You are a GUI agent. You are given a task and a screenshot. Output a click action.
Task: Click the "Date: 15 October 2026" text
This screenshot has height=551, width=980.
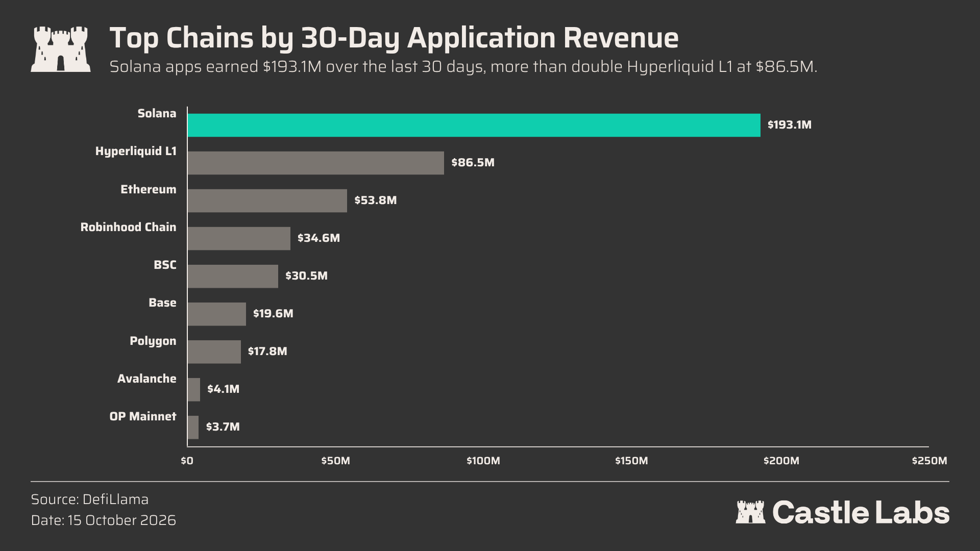(104, 521)
